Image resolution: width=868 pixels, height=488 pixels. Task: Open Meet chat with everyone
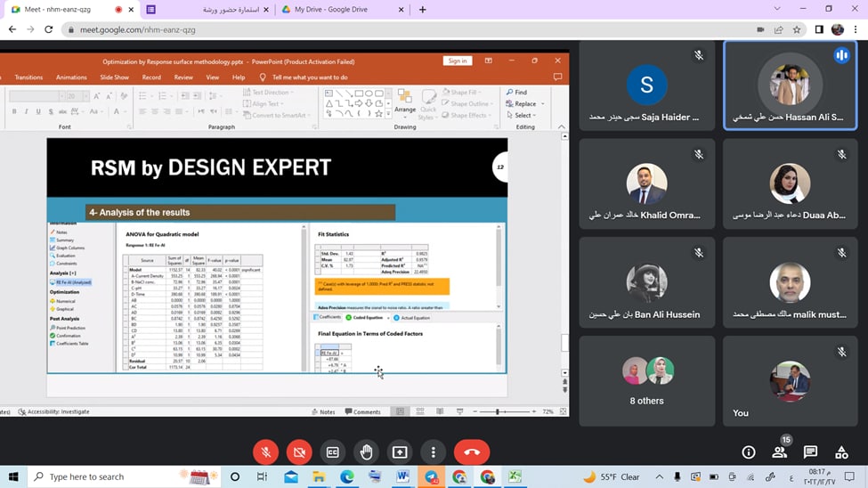810,452
